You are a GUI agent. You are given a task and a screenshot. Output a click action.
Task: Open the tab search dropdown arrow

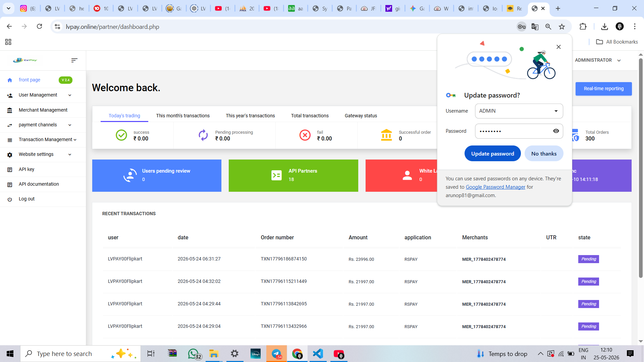pyautogui.click(x=8, y=8)
